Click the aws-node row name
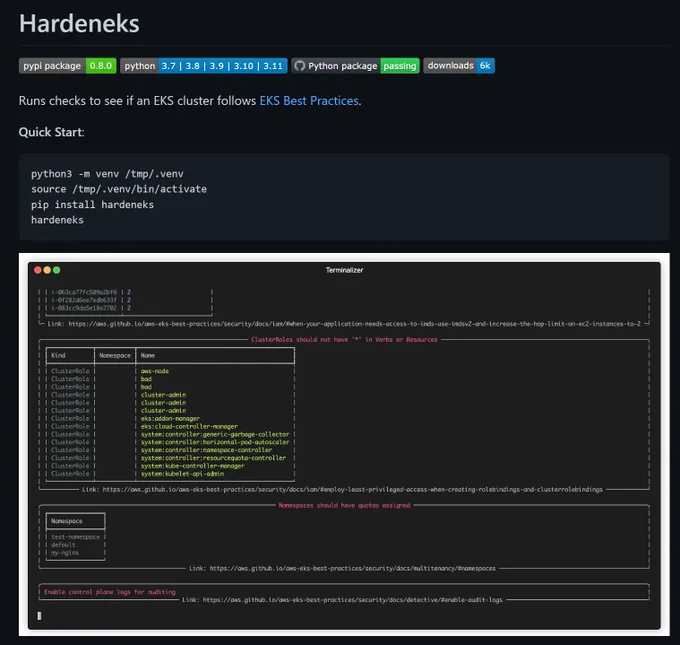 [154, 371]
